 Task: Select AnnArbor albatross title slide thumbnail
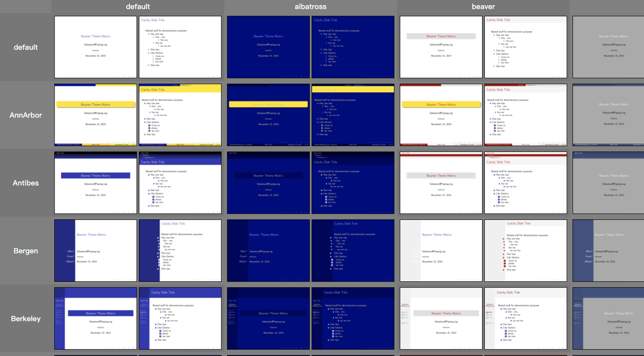[268, 115]
